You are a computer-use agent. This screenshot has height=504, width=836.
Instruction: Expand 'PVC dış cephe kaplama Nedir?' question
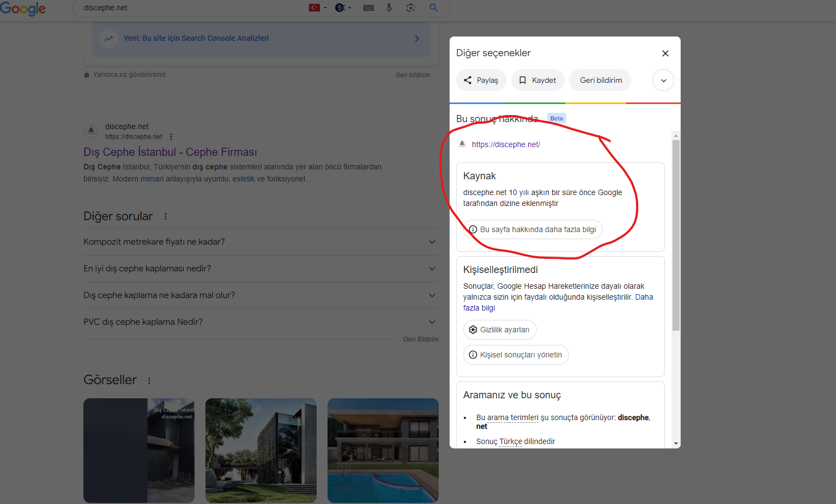click(x=261, y=322)
